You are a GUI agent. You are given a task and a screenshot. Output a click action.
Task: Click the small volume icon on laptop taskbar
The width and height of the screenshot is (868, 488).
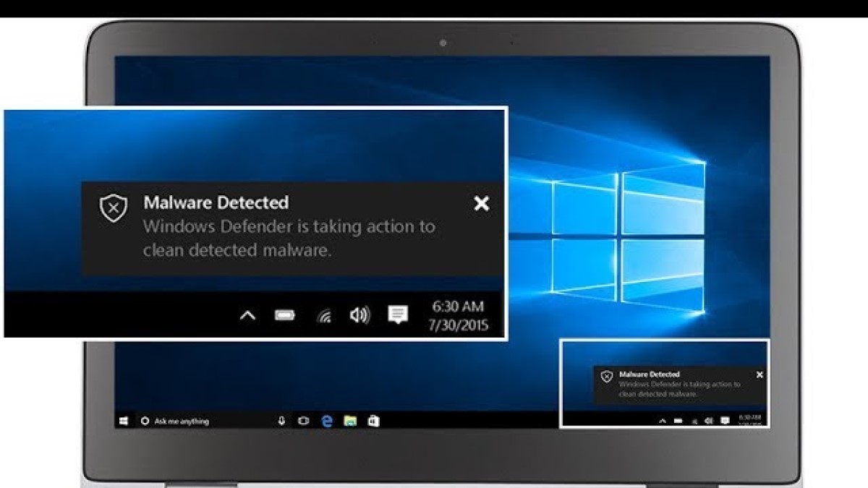(709, 420)
